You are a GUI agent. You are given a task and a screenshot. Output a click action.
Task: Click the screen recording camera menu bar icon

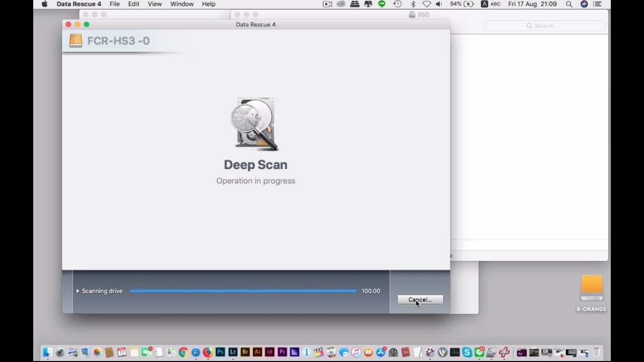(x=328, y=4)
